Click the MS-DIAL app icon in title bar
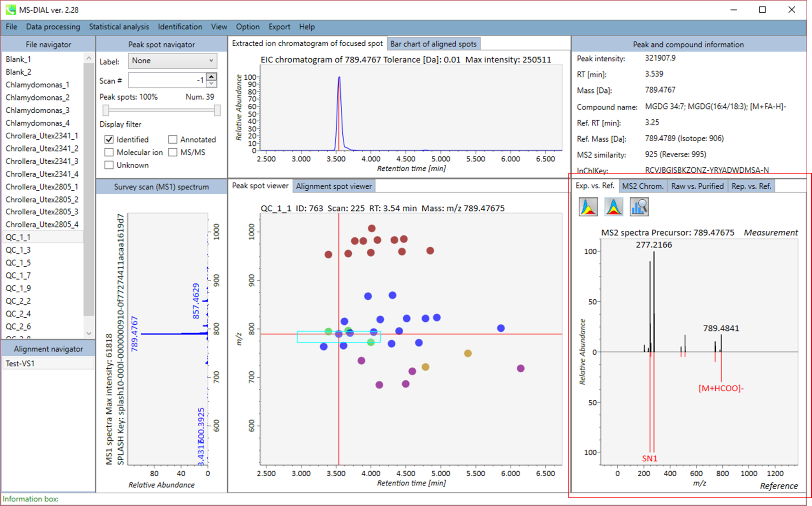This screenshot has height=506, width=812. click(x=11, y=9)
